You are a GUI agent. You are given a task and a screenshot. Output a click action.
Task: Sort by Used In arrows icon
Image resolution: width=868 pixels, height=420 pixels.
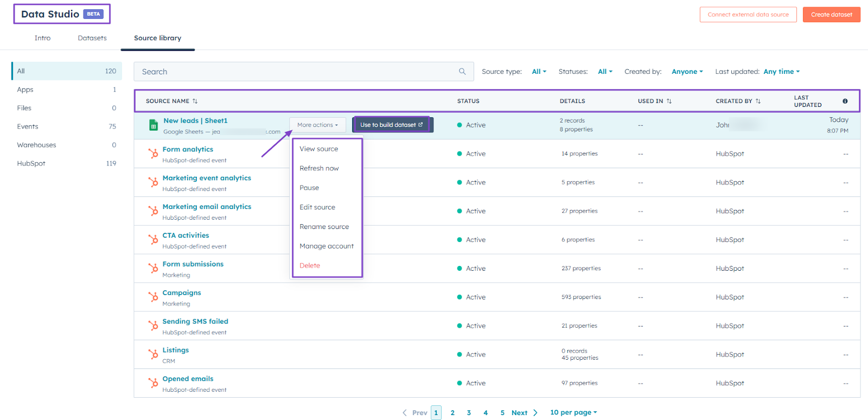pos(669,101)
